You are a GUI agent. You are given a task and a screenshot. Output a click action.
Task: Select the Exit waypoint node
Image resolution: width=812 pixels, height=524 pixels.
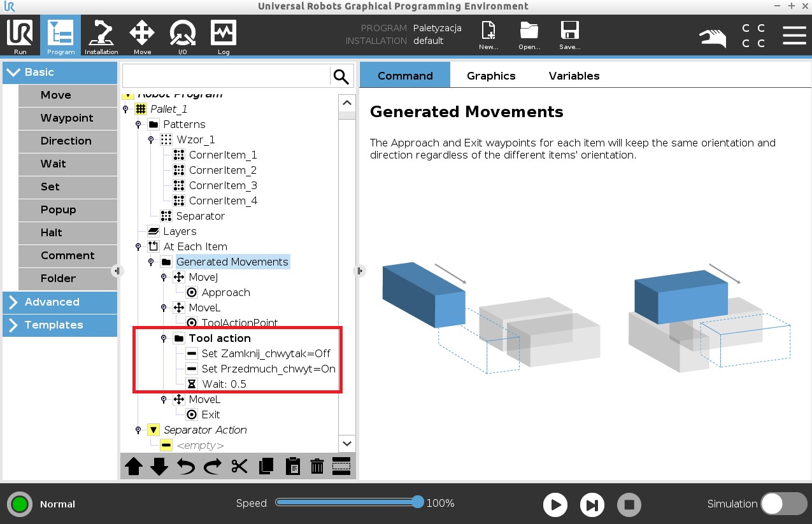click(x=211, y=414)
